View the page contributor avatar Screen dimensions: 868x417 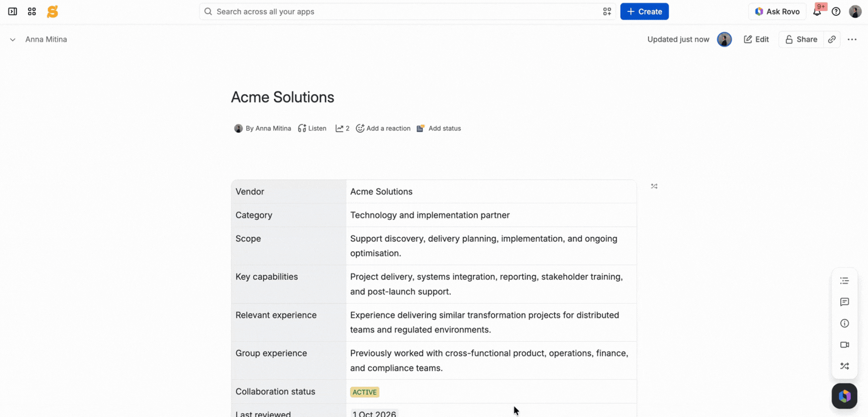coord(724,39)
